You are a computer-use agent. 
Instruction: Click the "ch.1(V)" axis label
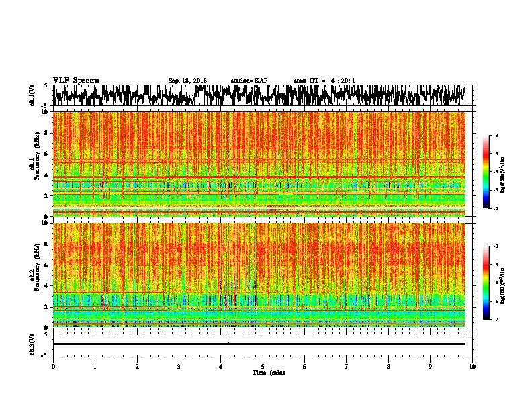pos(32,95)
